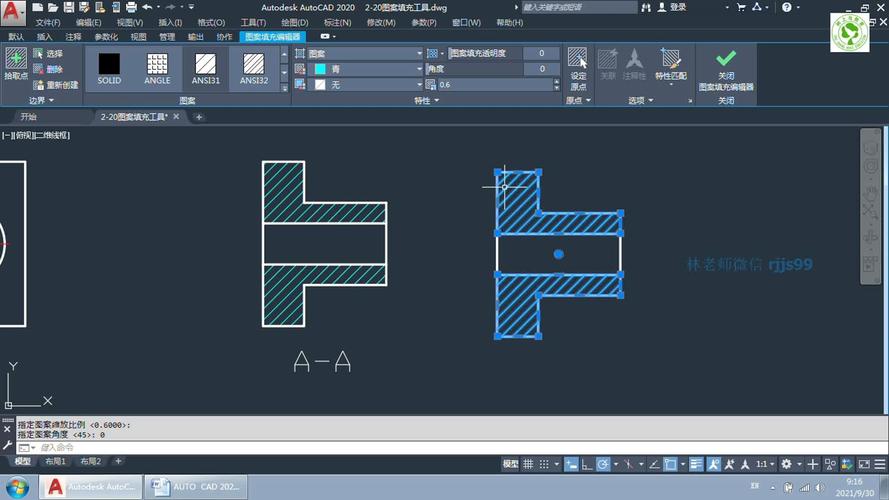Switch to the 布局1 layout tab
Image resolution: width=889 pixels, height=500 pixels.
[x=56, y=462]
